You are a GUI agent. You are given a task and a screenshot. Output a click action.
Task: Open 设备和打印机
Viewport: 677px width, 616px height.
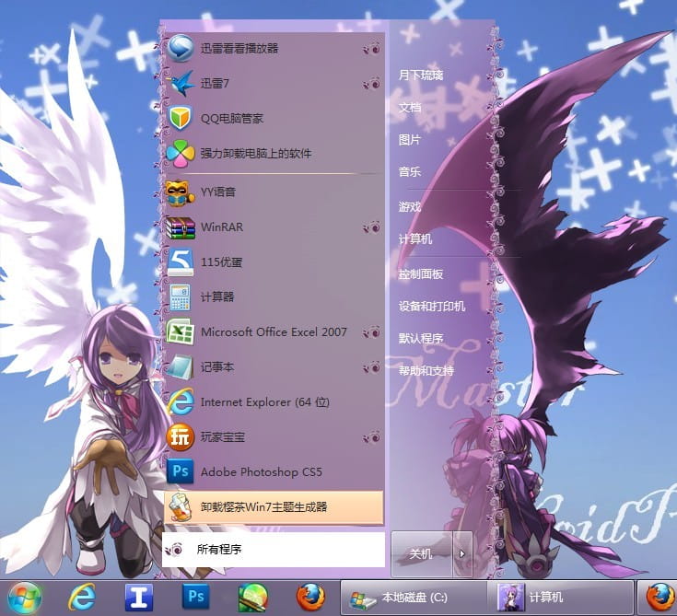coord(431,306)
